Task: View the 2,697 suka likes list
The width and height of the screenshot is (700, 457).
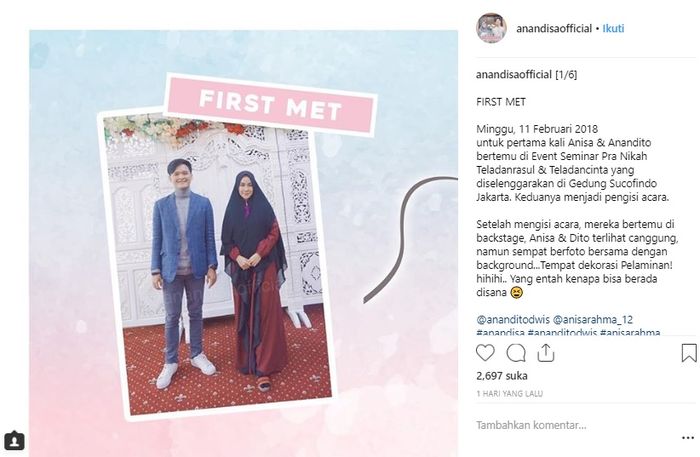Action: [x=502, y=376]
